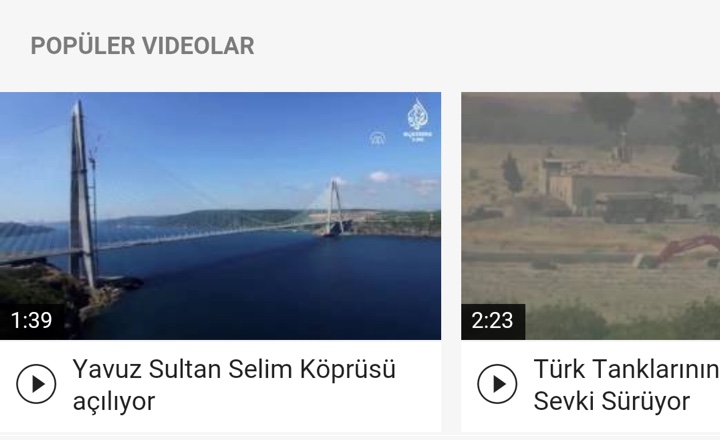Viewport: 720px width, 440px height.
Task: Click the word 'VIDEOLAR' in the heading
Action: pos(198,46)
